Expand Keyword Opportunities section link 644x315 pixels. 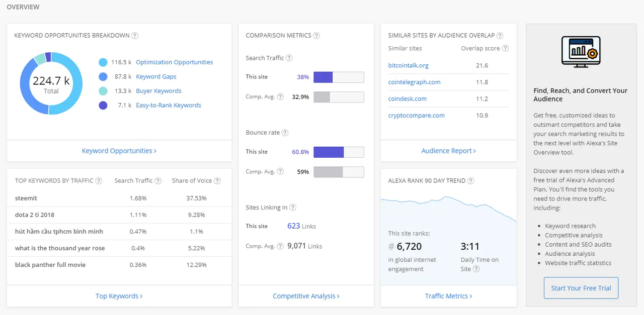click(119, 151)
